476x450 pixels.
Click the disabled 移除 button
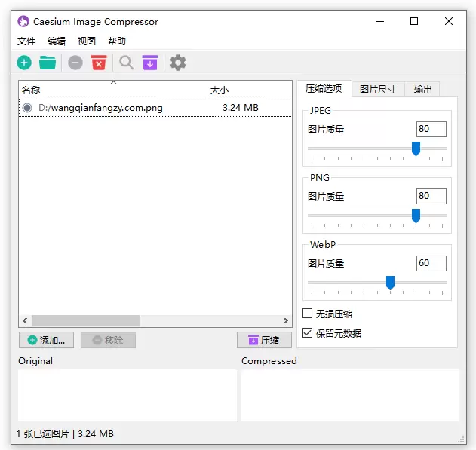click(108, 340)
